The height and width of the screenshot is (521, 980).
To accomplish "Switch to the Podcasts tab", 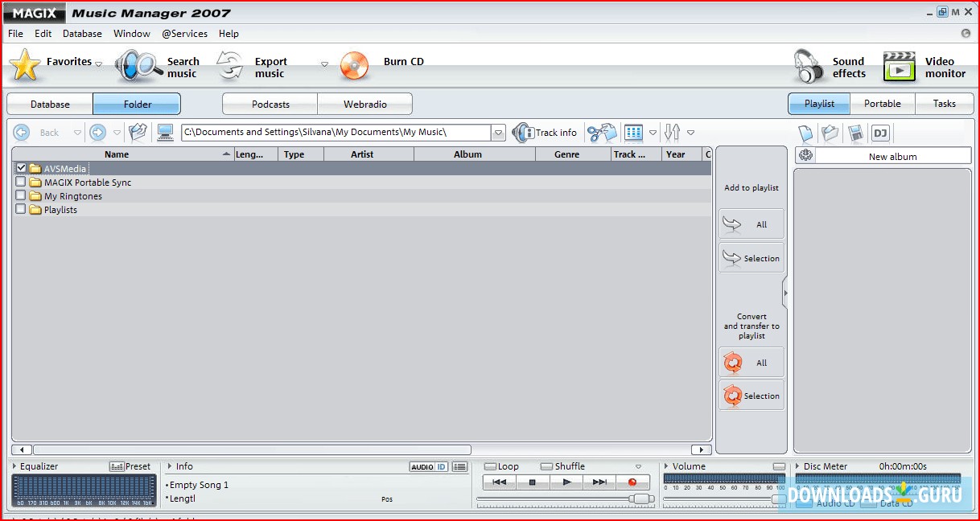I will [270, 104].
